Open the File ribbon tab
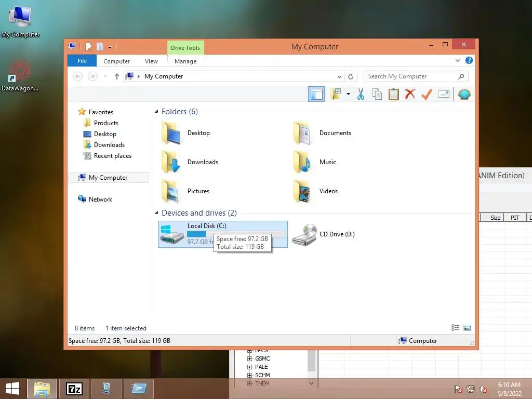The width and height of the screenshot is (532, 399). (x=82, y=61)
